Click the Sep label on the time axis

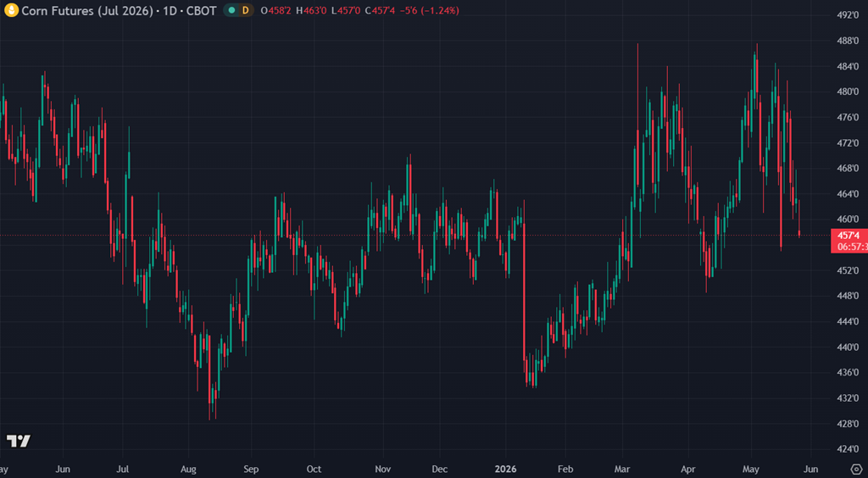tap(251, 470)
